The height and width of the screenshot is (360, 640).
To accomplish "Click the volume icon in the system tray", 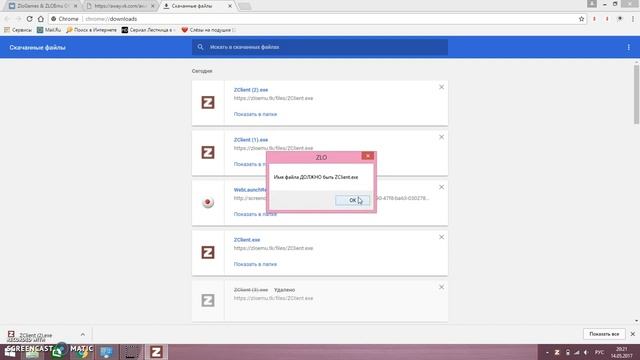I will 586,352.
